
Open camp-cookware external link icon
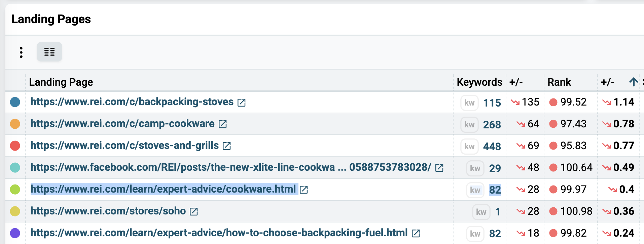(x=222, y=124)
